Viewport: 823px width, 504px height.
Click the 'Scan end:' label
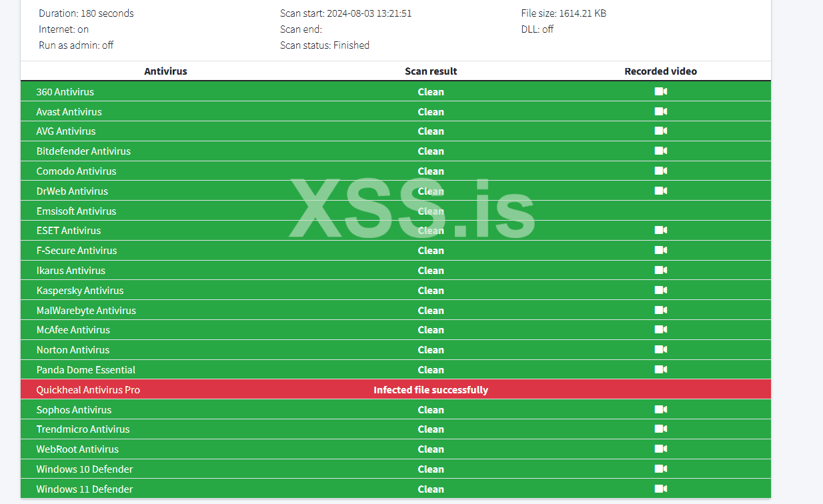pos(301,29)
